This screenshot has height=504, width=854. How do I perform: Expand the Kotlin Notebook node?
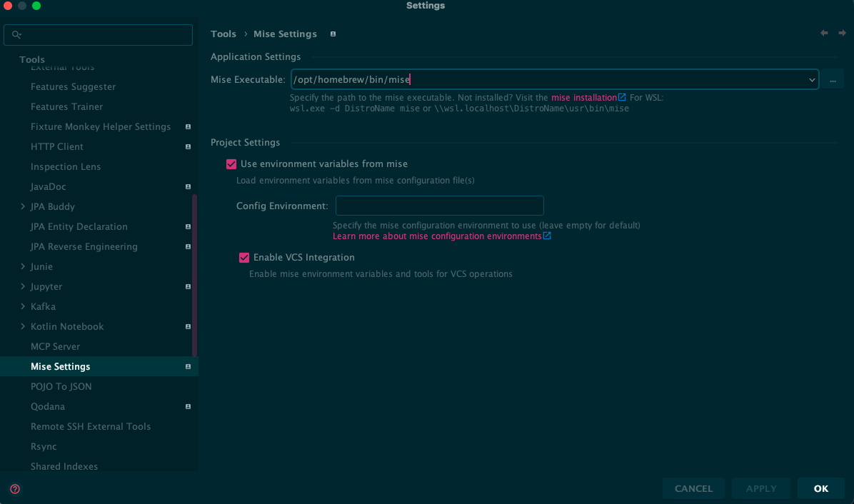23,327
